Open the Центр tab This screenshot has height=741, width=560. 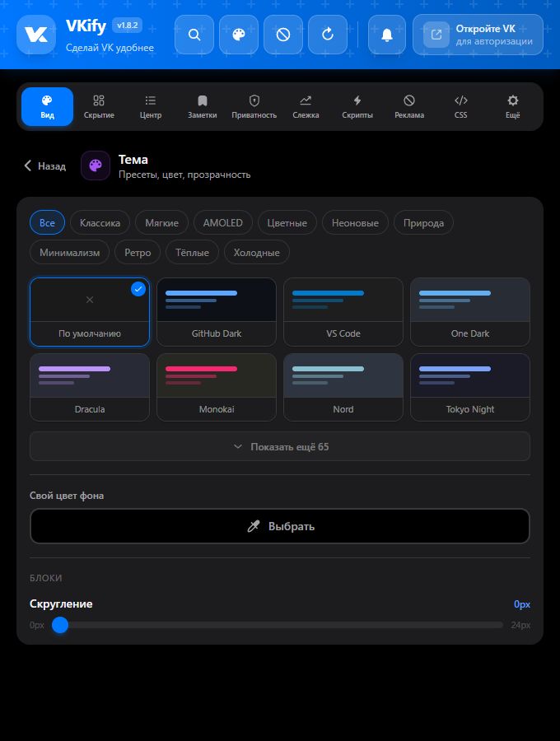pos(151,107)
